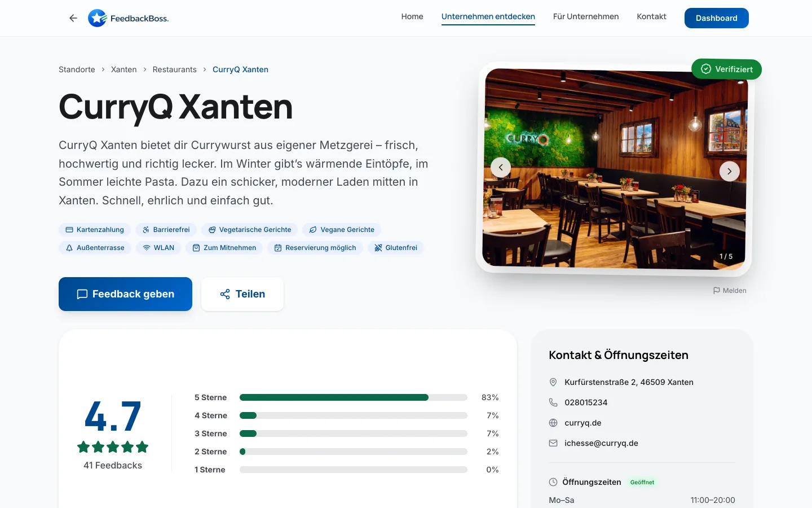Click the address Kurfürstenstraße 2, 46509 Xanten
Image resolution: width=812 pixels, height=508 pixels.
click(x=629, y=382)
